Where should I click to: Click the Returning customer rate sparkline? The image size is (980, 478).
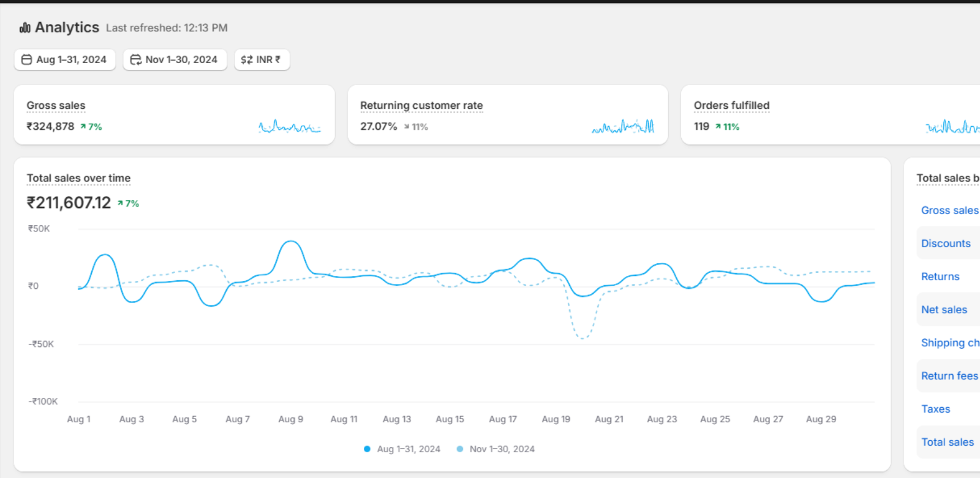622,127
